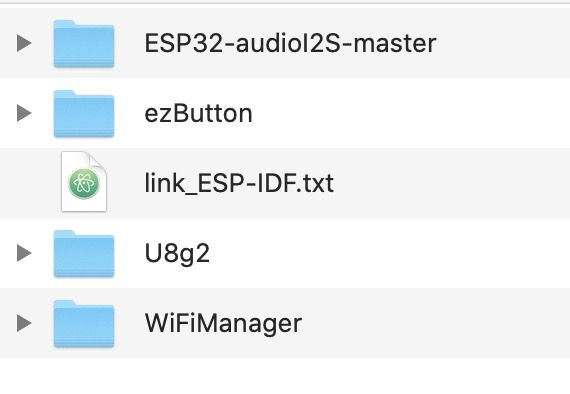Click the U8g2 folder icon
Screen dimensions: 570x394
point(84,254)
